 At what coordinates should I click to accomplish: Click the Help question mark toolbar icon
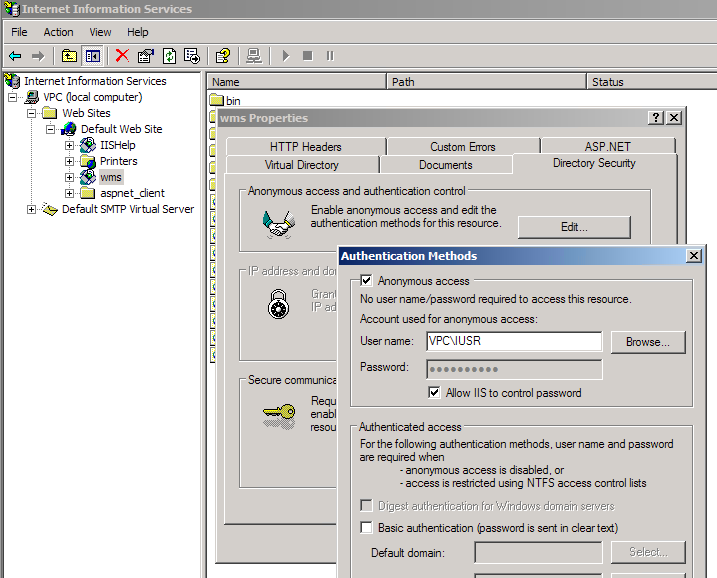tap(223, 56)
